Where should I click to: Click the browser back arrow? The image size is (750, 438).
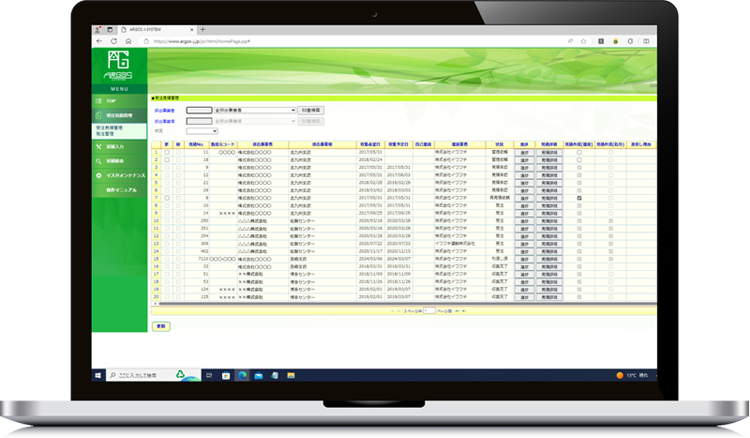coord(99,41)
